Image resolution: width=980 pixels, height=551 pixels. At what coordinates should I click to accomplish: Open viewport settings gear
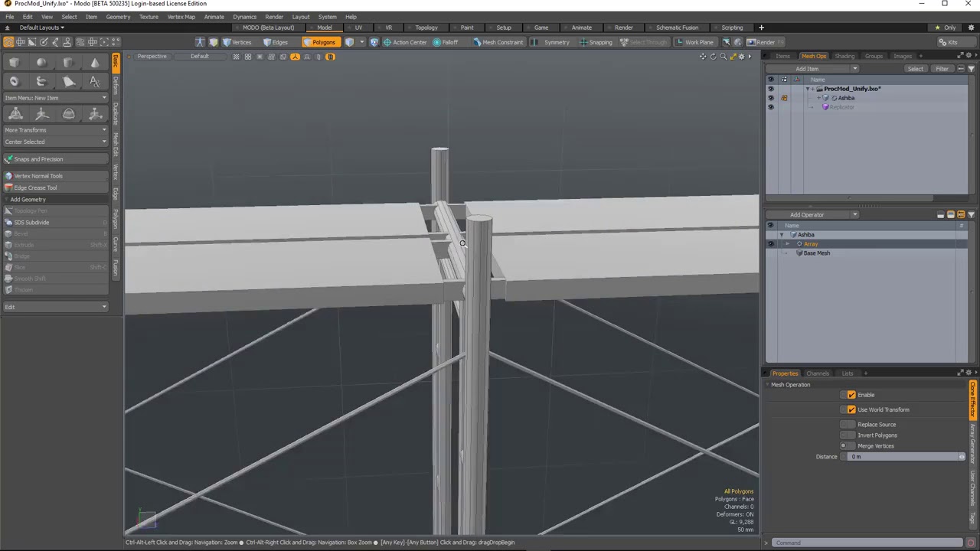pyautogui.click(x=741, y=56)
